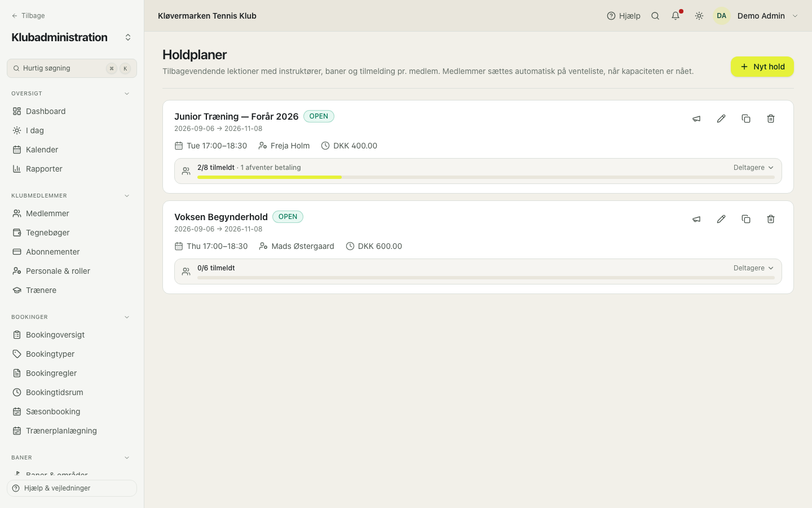Expand Deltagere for Junior Træning
This screenshot has height=508, width=812.
pyautogui.click(x=753, y=168)
